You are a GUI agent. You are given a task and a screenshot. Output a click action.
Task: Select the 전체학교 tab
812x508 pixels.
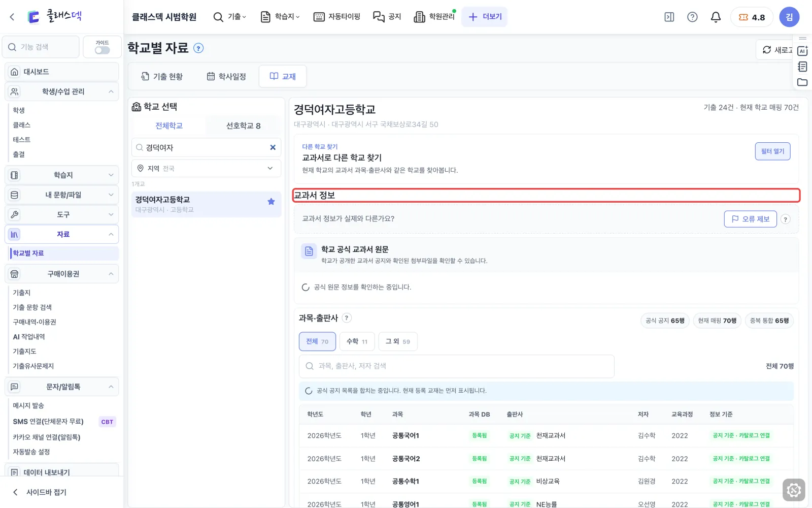(169, 125)
